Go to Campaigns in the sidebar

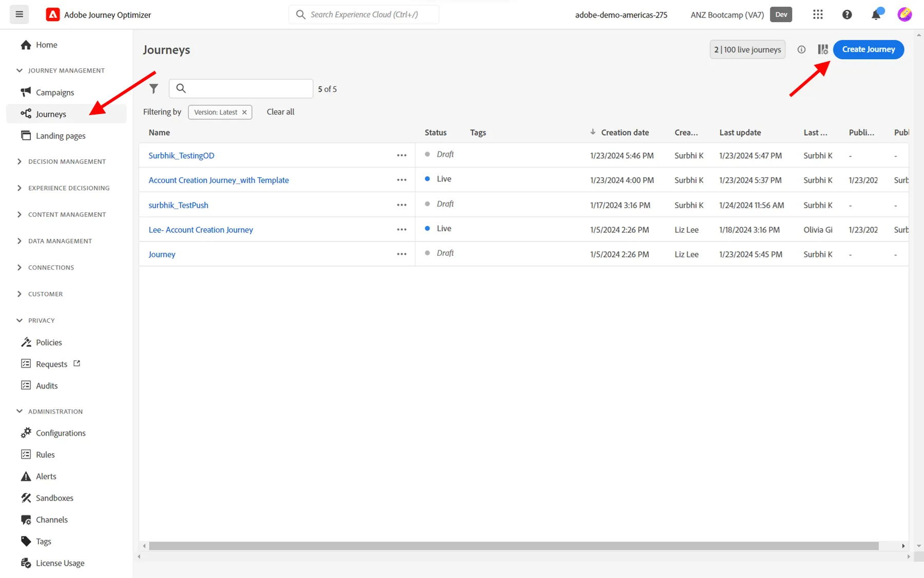tap(55, 92)
